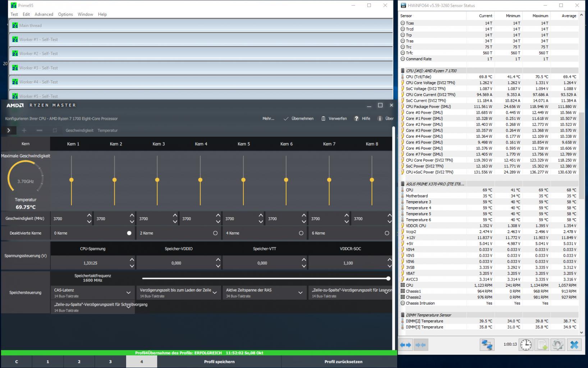
Task: Click the checkmark icon next to Übernehmen
Action: (x=286, y=118)
